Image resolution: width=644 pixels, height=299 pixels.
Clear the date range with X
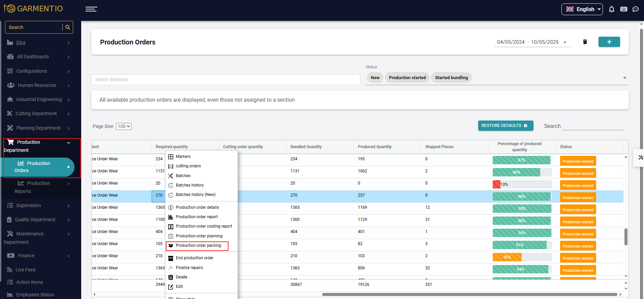point(565,42)
